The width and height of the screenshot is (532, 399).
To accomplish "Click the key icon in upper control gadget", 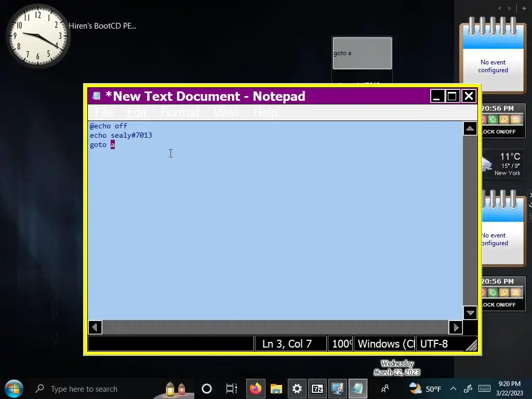I will (x=504, y=119).
